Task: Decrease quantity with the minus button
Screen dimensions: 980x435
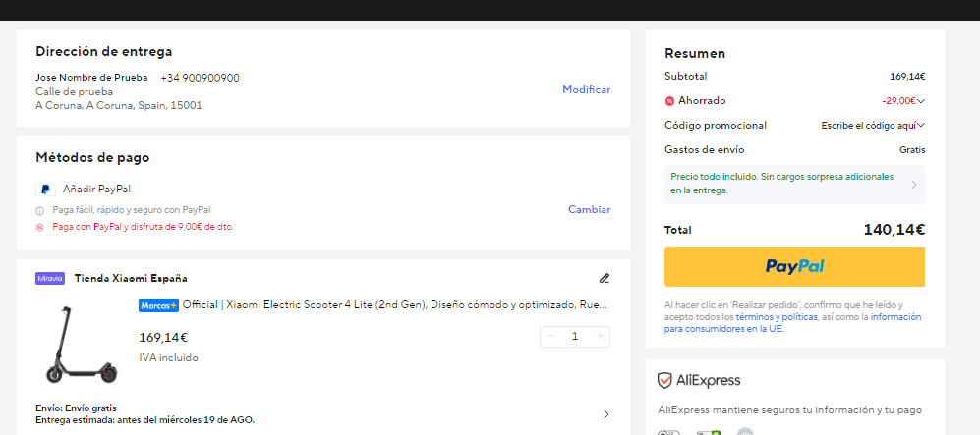Action: point(550,337)
